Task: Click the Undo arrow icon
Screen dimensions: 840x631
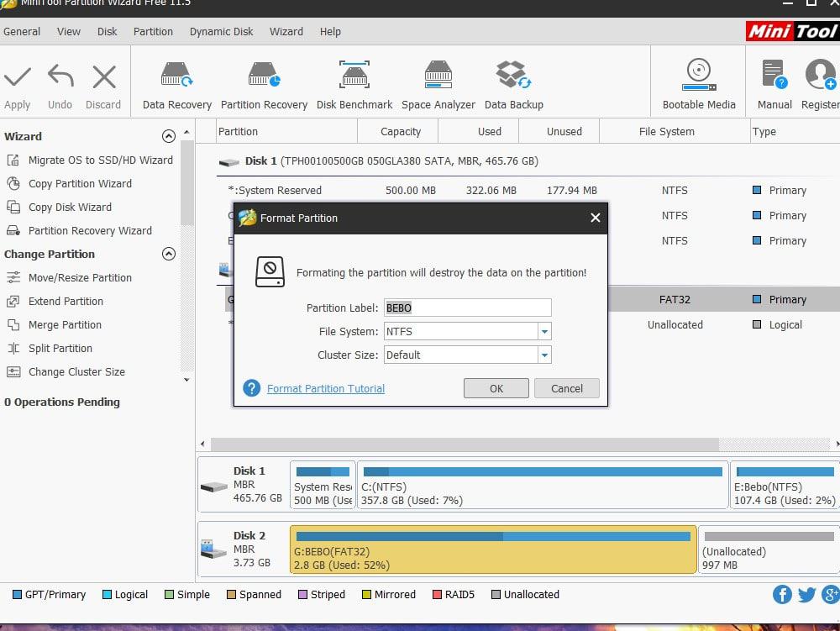Action: (x=60, y=76)
